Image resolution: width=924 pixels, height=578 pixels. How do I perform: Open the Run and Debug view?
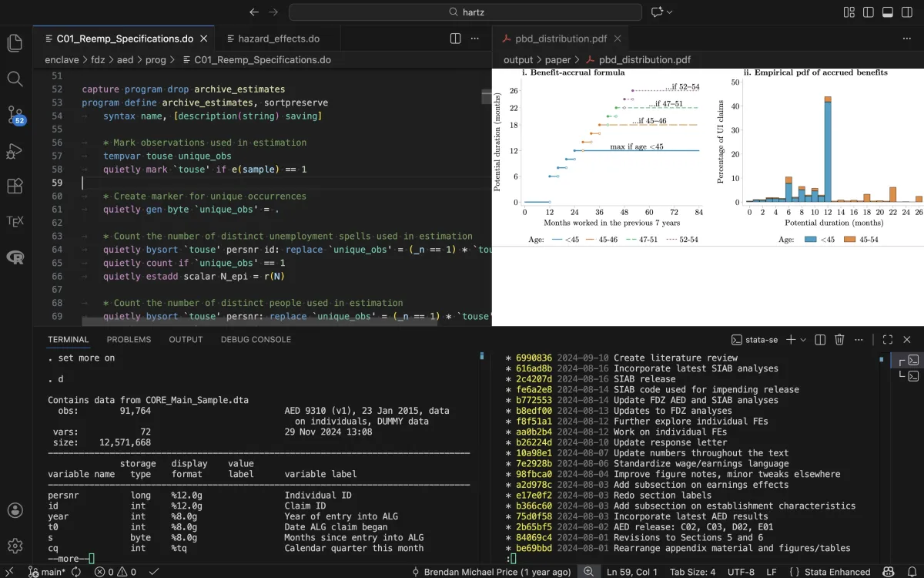[15, 150]
